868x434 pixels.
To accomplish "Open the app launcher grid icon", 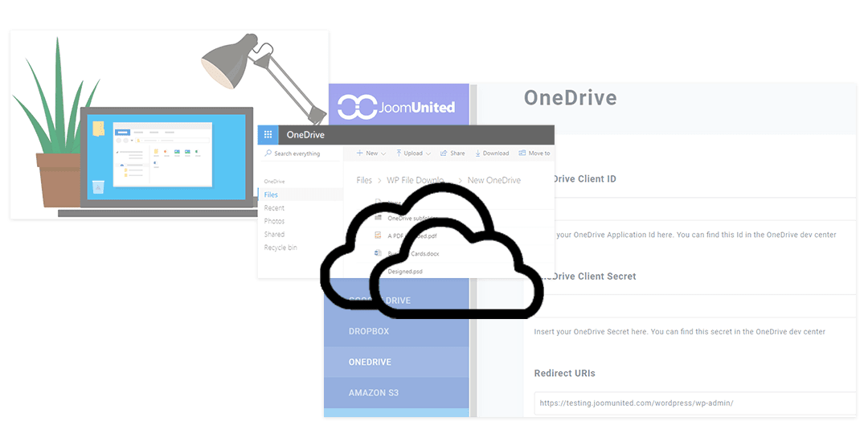I will (x=268, y=135).
